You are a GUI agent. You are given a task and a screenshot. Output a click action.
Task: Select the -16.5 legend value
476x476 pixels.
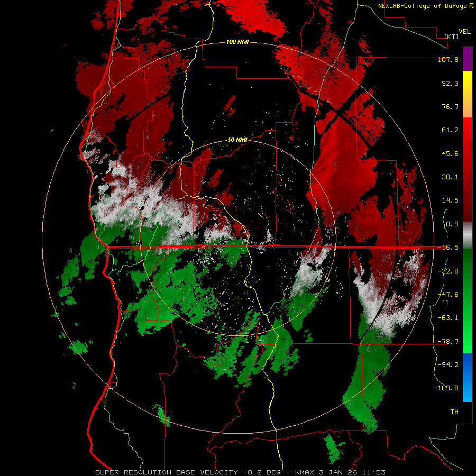[x=448, y=248]
